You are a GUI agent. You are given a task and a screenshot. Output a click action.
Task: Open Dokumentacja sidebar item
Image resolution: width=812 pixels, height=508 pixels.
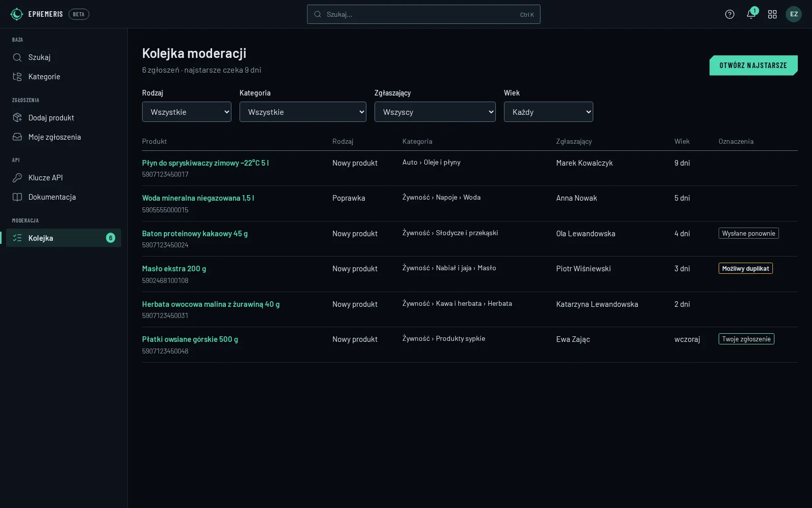point(63,197)
